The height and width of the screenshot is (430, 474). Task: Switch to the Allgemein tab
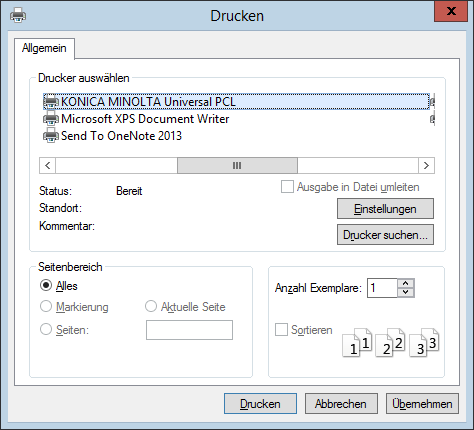pos(44,48)
